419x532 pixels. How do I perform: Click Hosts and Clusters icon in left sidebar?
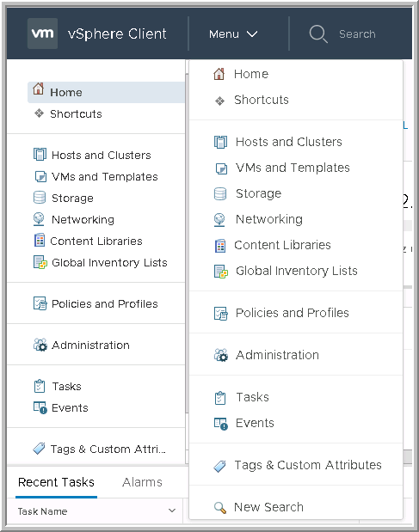pos(40,154)
